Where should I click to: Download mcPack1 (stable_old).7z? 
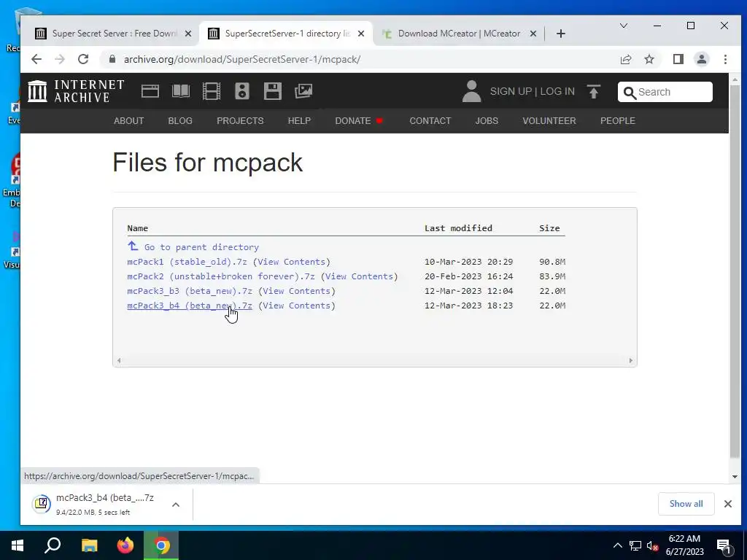coord(187,262)
